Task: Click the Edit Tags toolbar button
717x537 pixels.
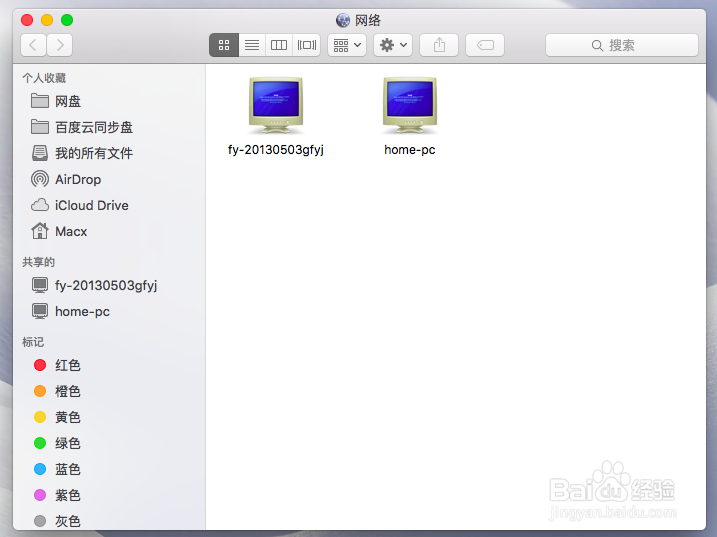Action: (x=485, y=45)
